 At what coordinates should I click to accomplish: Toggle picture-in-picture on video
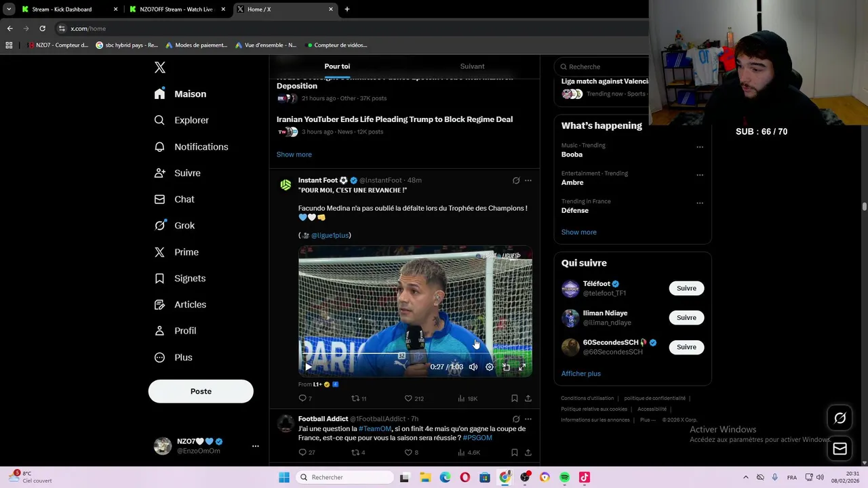506,367
